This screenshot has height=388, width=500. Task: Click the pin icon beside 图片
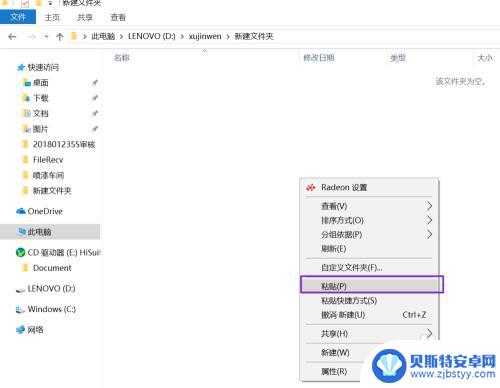(95, 129)
